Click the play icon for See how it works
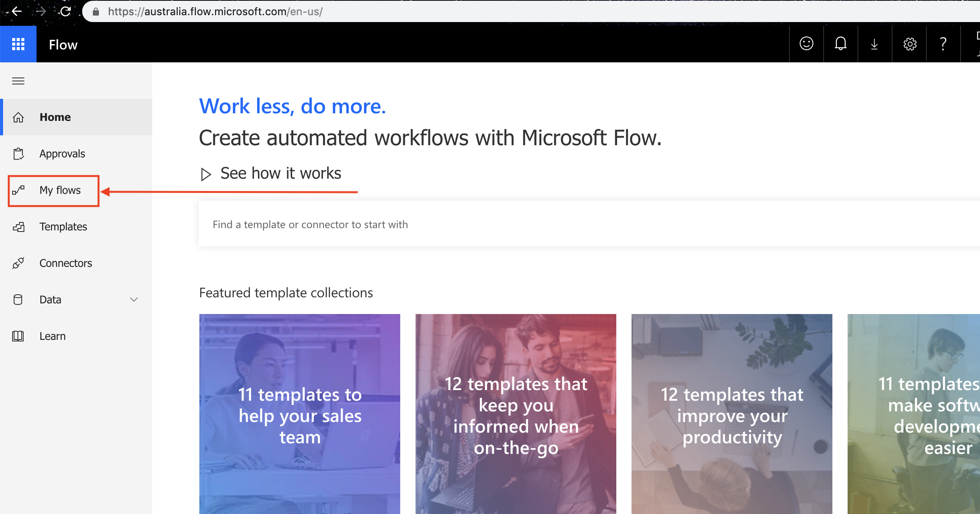The image size is (980, 514). 206,174
